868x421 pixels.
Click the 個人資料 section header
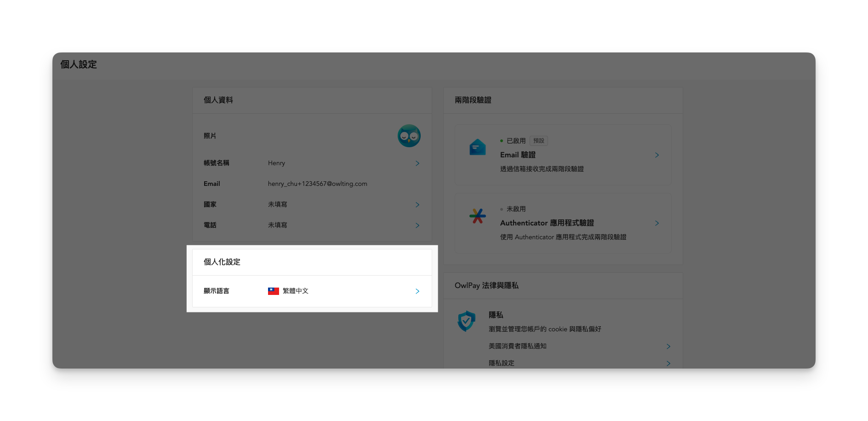[x=218, y=100]
